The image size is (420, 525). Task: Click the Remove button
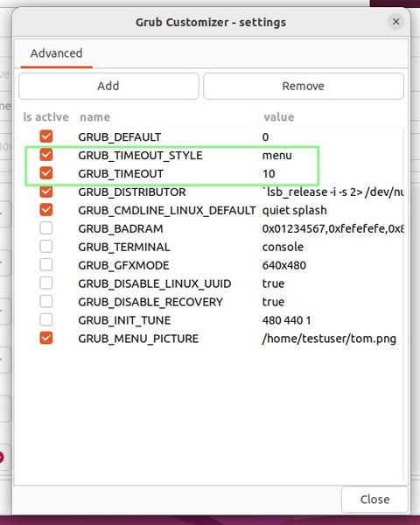tap(304, 86)
